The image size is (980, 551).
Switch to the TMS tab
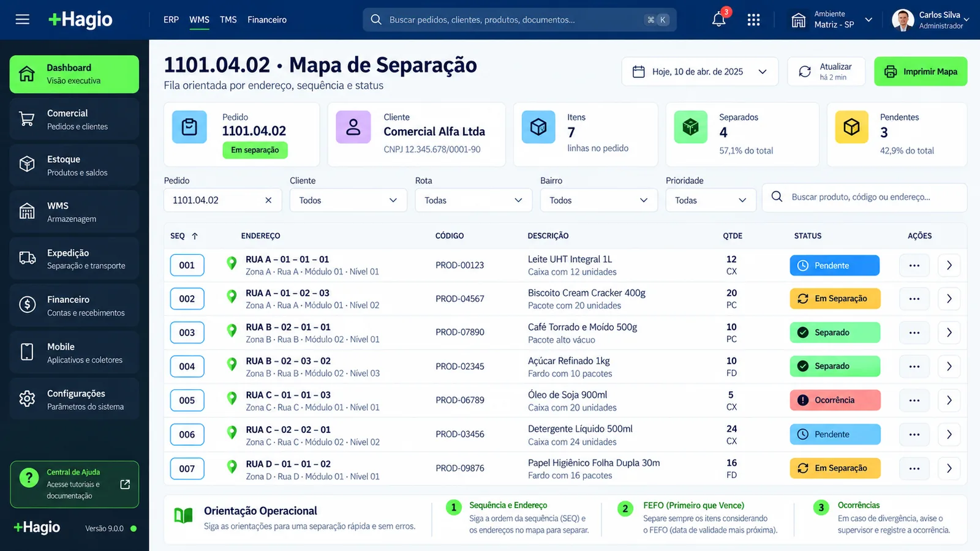(x=228, y=20)
